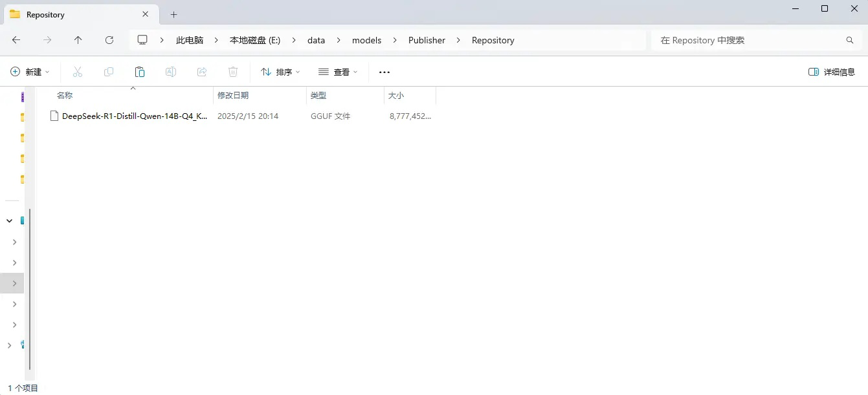Open the 查看 (View) dropdown
Screen dimensions: 868x395
coord(338,72)
